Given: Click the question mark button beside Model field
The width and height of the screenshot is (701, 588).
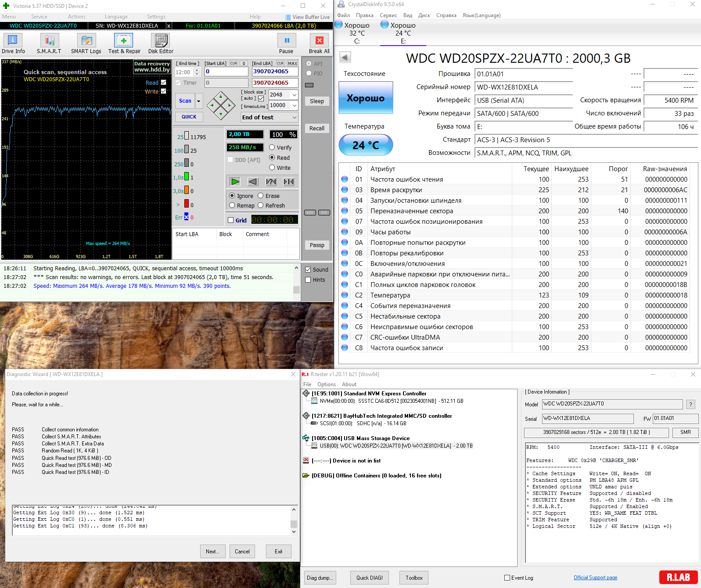Looking at the screenshot, I should tap(690, 405).
